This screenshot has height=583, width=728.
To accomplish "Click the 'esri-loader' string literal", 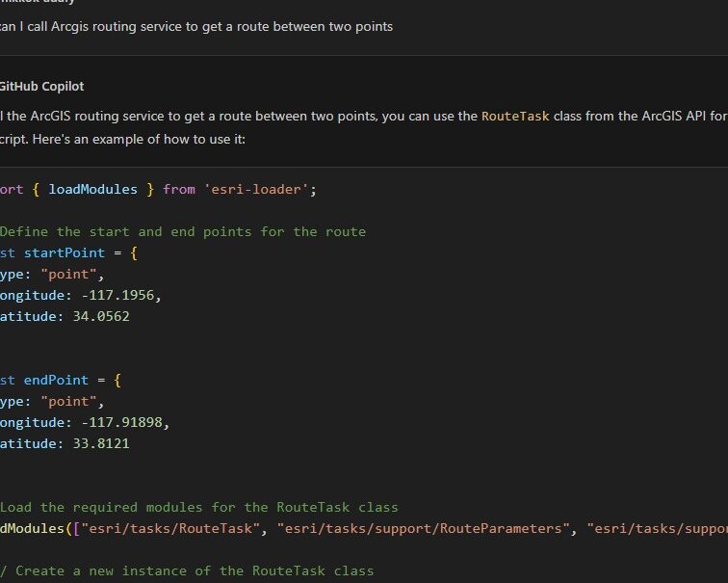I will (256, 190).
